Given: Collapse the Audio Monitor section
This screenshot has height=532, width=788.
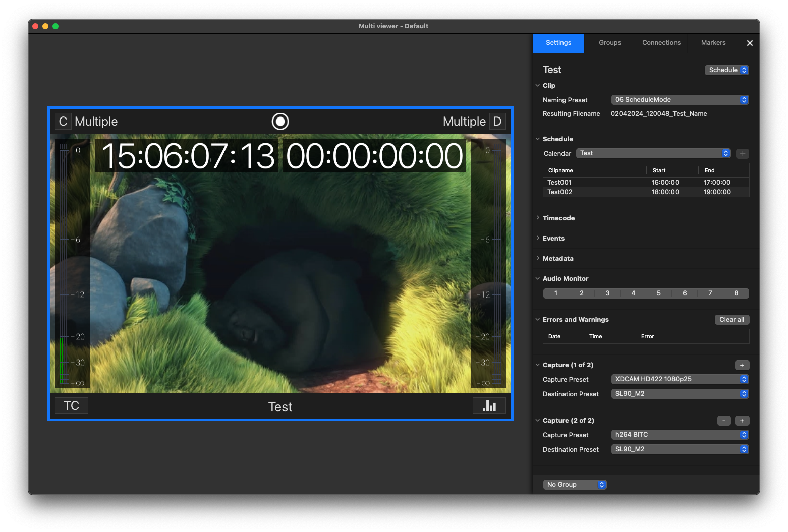Looking at the screenshot, I should pos(538,279).
